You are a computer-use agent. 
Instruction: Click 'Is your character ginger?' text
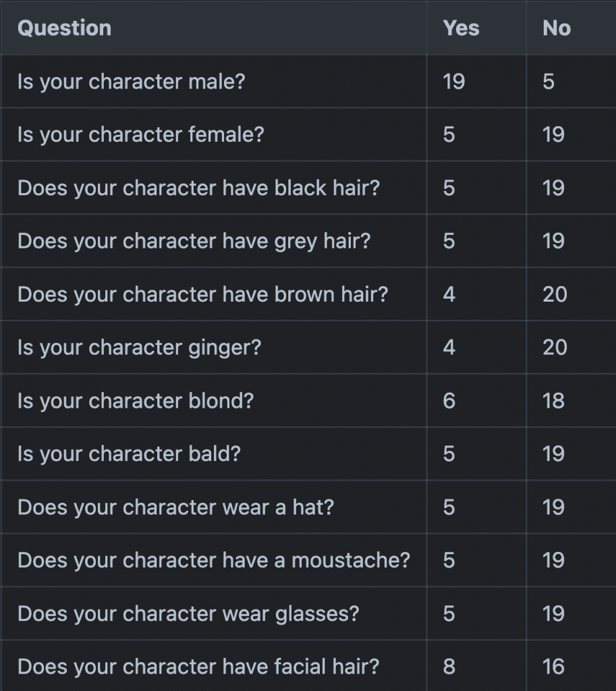[x=139, y=348]
